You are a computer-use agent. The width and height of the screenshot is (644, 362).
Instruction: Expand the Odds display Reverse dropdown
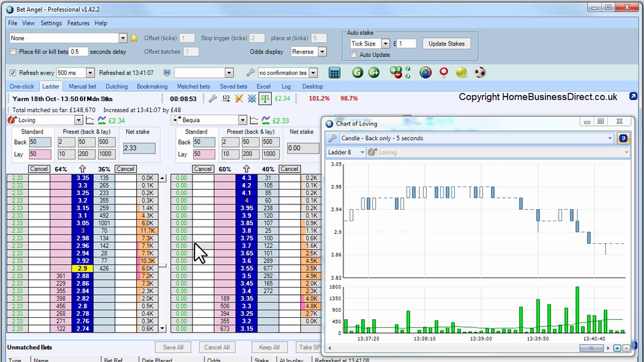[x=322, y=52]
